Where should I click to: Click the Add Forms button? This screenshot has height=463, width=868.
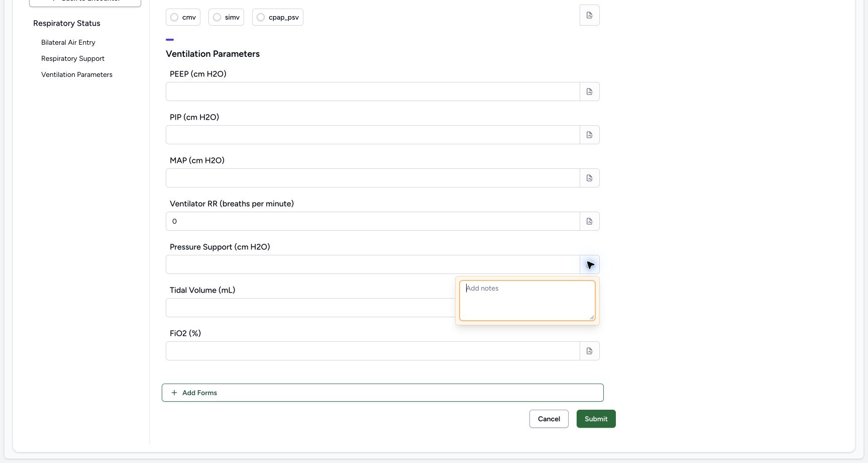pos(383,393)
